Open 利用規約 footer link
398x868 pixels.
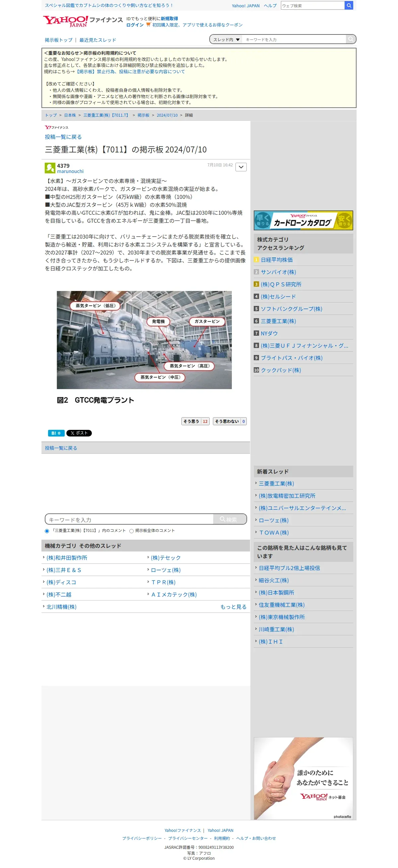click(x=222, y=839)
